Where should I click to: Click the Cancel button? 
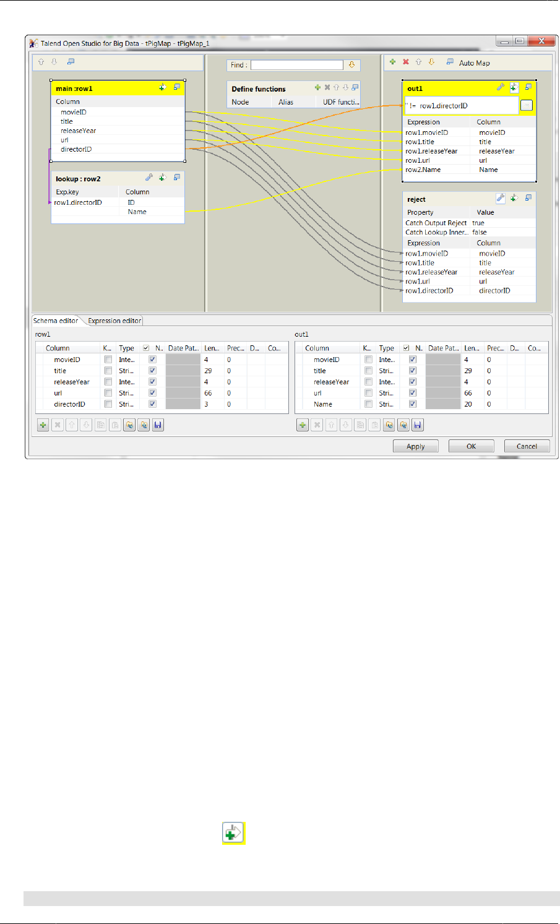pyautogui.click(x=527, y=446)
